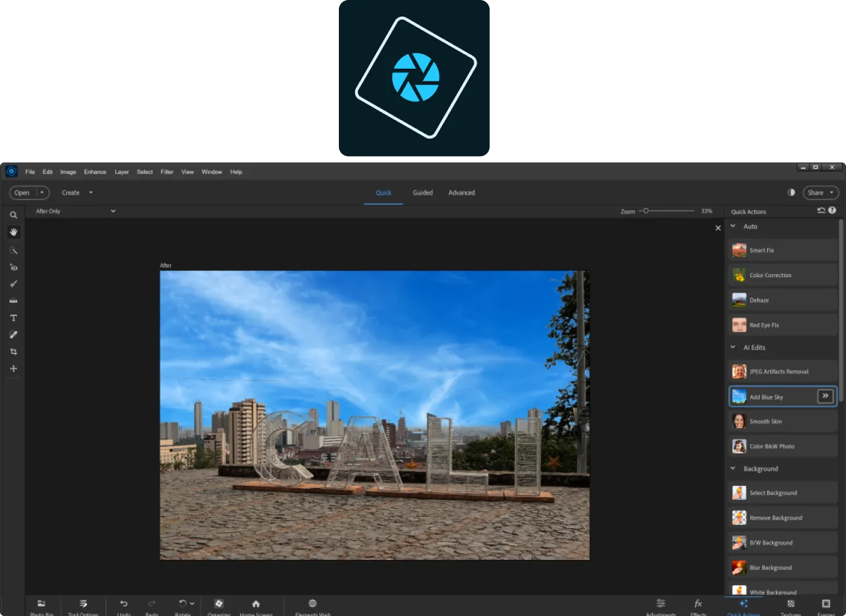Select the Quick Selection tool
This screenshot has width=846, height=616.
tap(13, 250)
